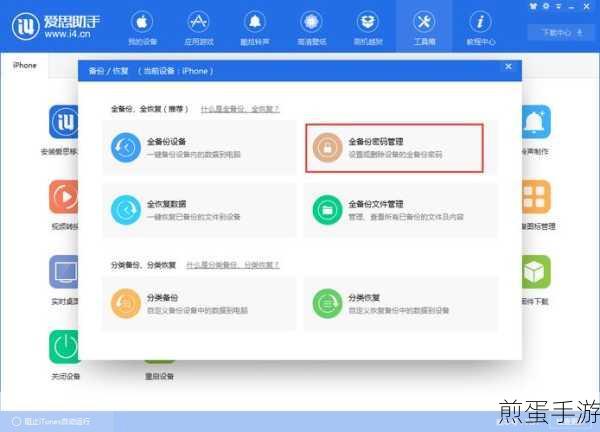Open link 什么是全备份、全恢复？
The image size is (600, 432).
pyautogui.click(x=240, y=109)
